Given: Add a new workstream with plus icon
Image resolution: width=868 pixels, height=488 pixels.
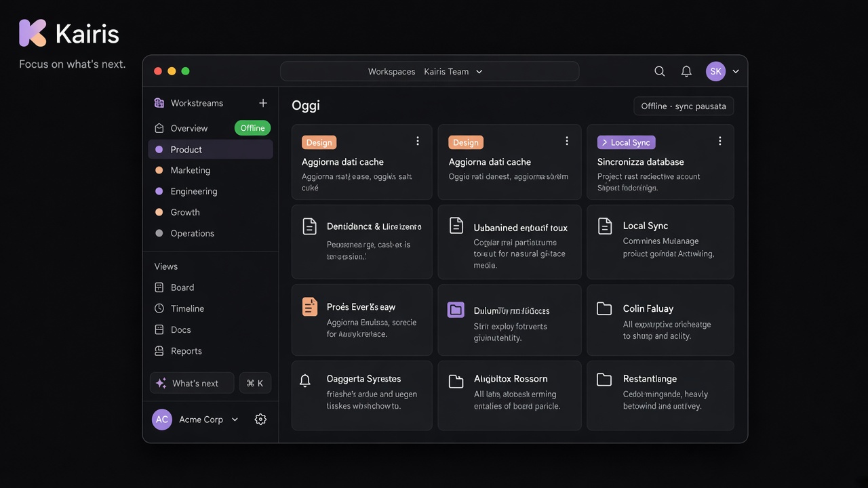Looking at the screenshot, I should click(x=263, y=103).
